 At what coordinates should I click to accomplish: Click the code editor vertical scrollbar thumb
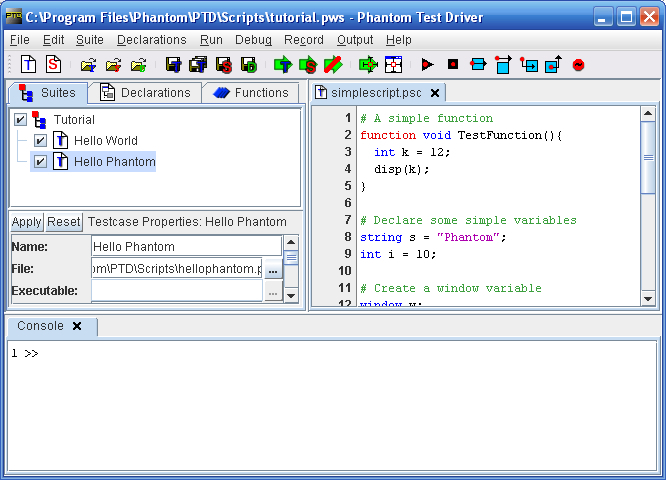648,158
